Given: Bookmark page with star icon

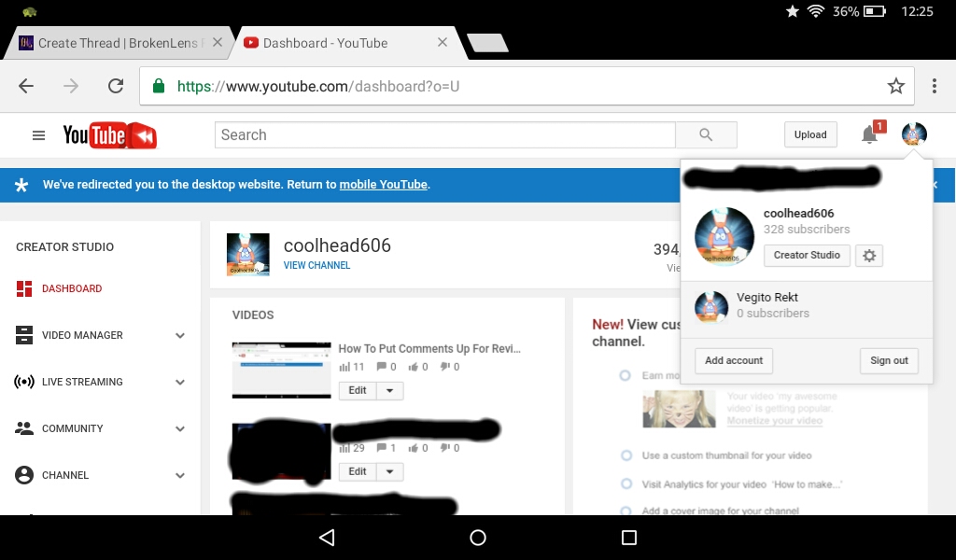Looking at the screenshot, I should (895, 86).
